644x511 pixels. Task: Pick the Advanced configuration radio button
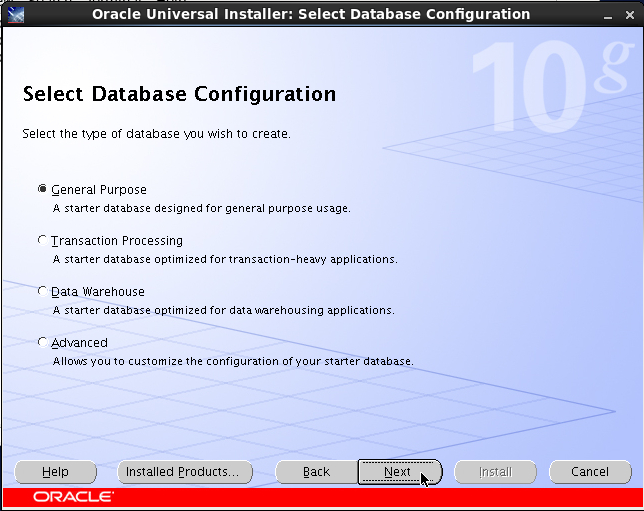coord(42,342)
